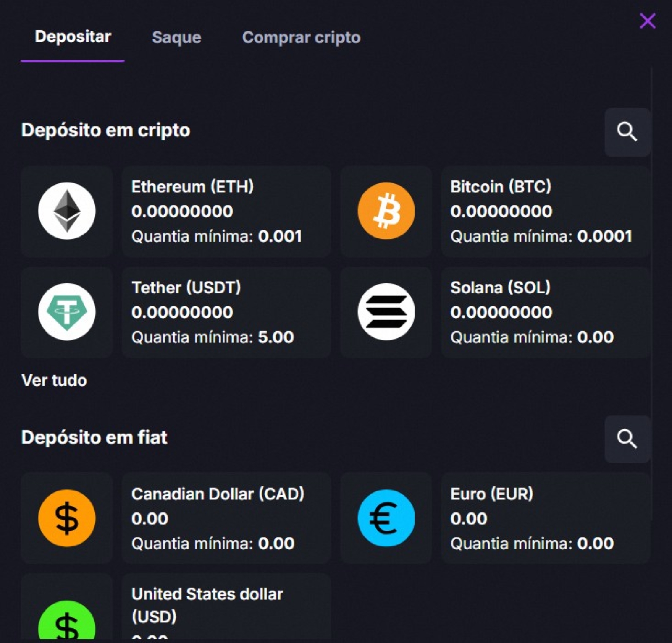Click the green US dollar icon
Image resolution: width=672 pixels, height=643 pixels.
coord(67,623)
